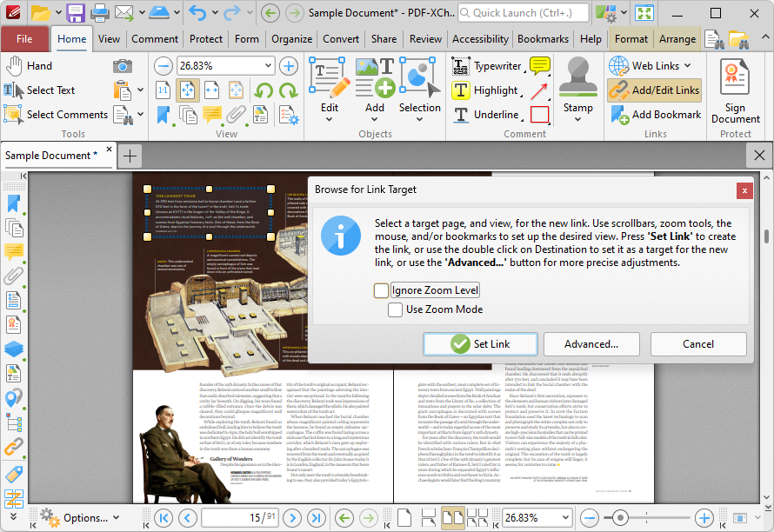Go to the next page
774x532 pixels.
[x=293, y=518]
